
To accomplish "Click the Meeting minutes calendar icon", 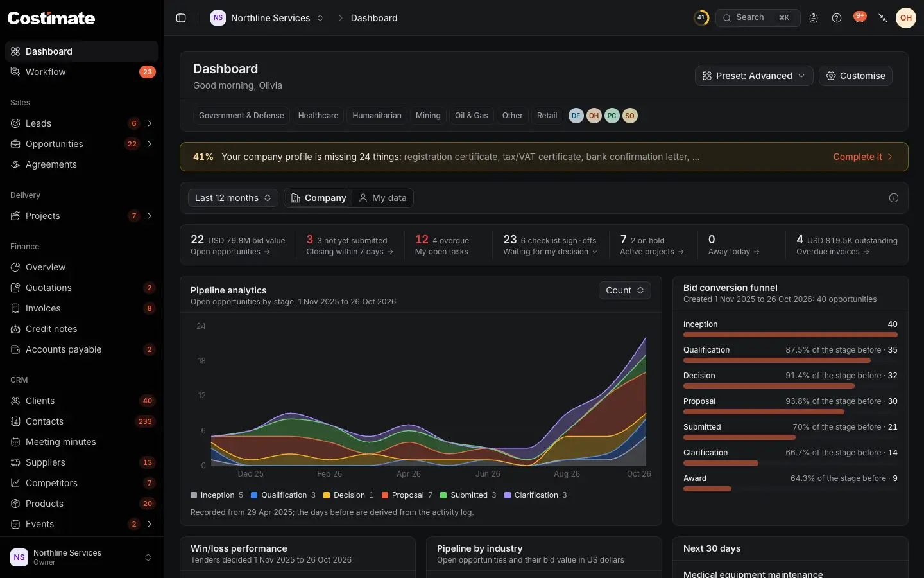I will [x=15, y=442].
